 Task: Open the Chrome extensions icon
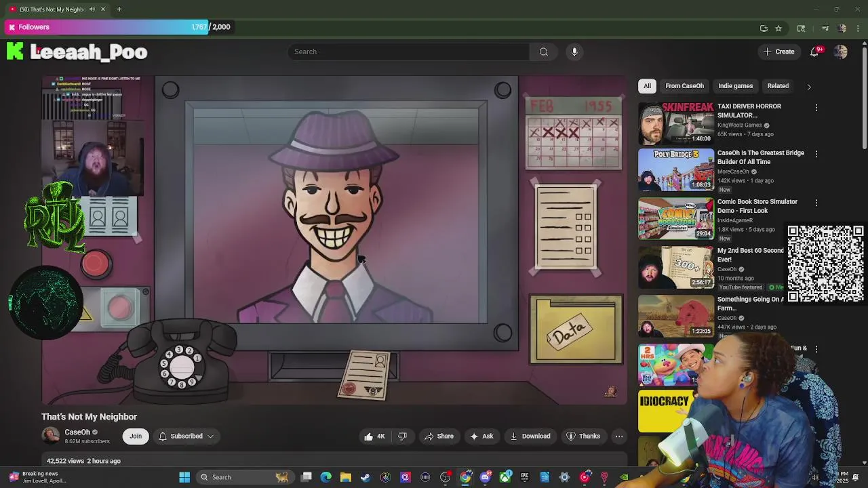pyautogui.click(x=801, y=28)
